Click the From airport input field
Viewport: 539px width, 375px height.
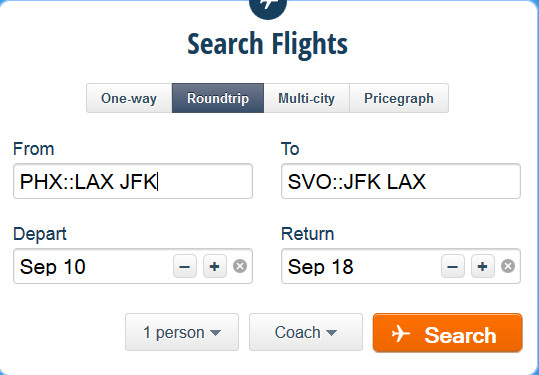pyautogui.click(x=133, y=181)
